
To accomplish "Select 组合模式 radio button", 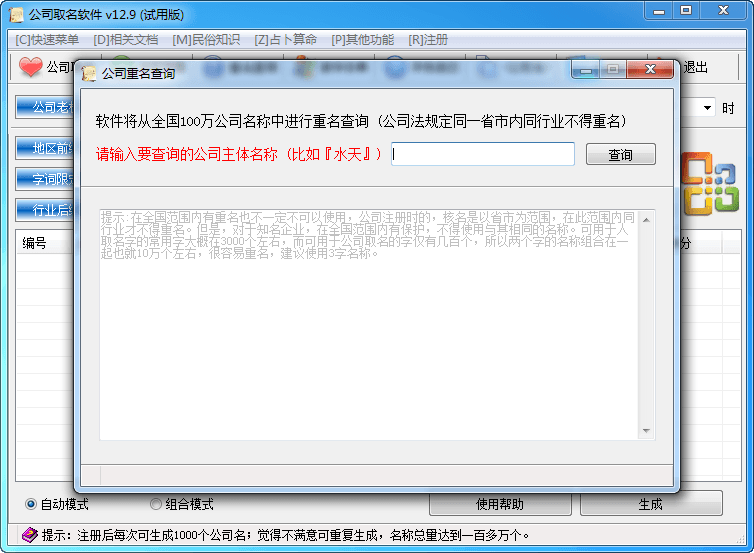I will pyautogui.click(x=155, y=504).
